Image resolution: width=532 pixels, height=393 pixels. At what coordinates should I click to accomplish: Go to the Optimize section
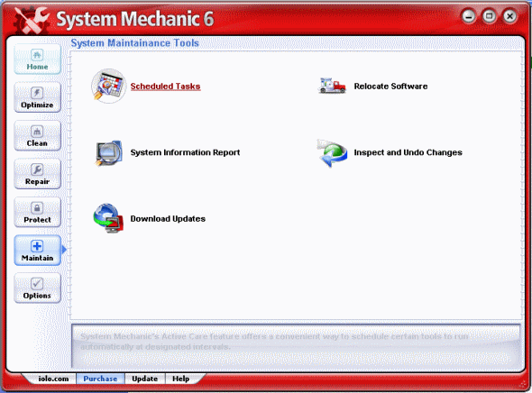[37, 97]
